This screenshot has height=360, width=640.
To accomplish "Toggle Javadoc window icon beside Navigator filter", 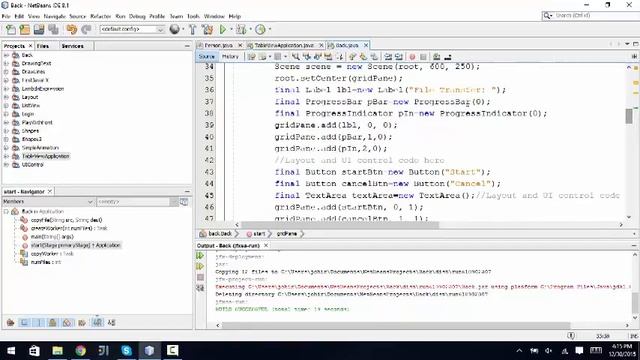I will pyautogui.click(x=184, y=202).
